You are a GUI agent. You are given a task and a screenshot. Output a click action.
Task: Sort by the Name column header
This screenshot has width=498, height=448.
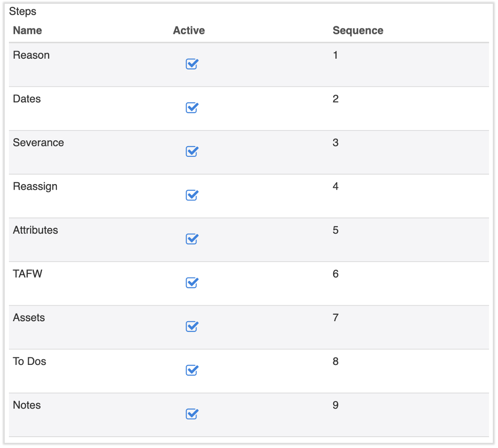27,30
